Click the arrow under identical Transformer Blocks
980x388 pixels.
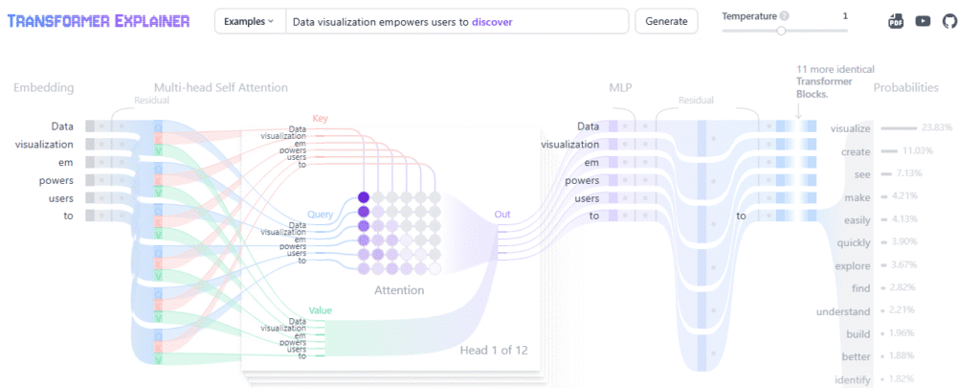[x=798, y=111]
